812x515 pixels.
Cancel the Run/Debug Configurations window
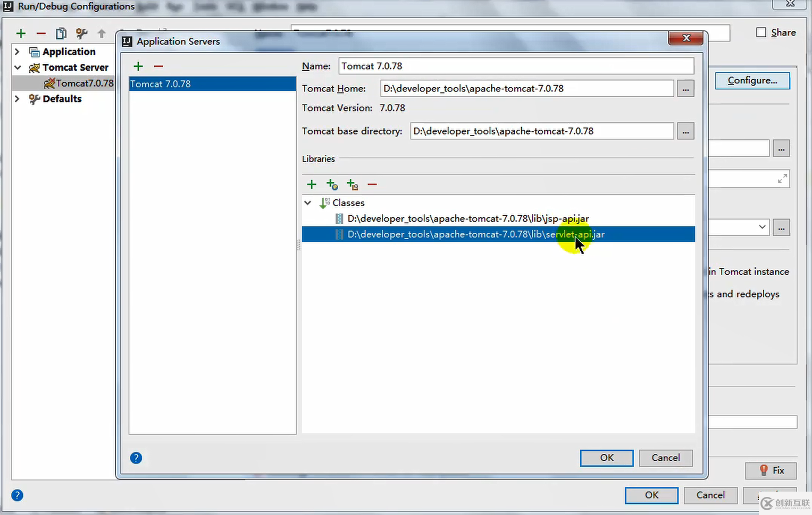(x=711, y=495)
